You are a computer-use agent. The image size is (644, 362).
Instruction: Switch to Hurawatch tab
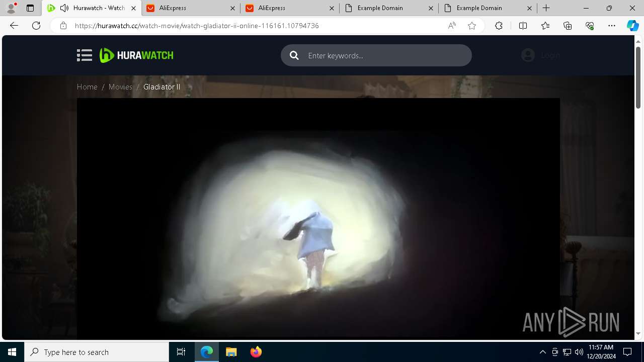[x=92, y=8]
